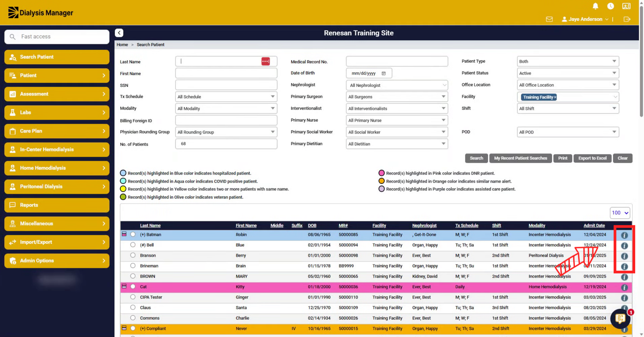Open the contact card icon
This screenshot has height=337, width=644.
click(x=626, y=6)
